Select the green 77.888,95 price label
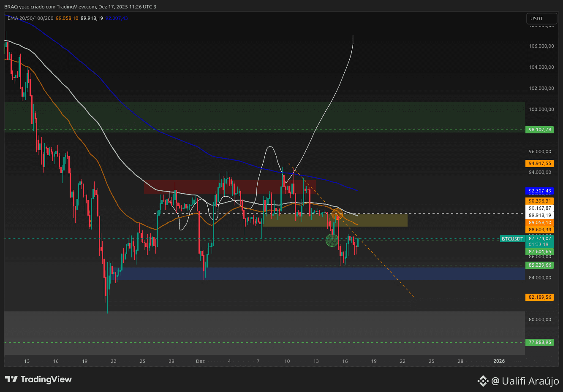This screenshot has height=392, width=563. tap(540, 342)
